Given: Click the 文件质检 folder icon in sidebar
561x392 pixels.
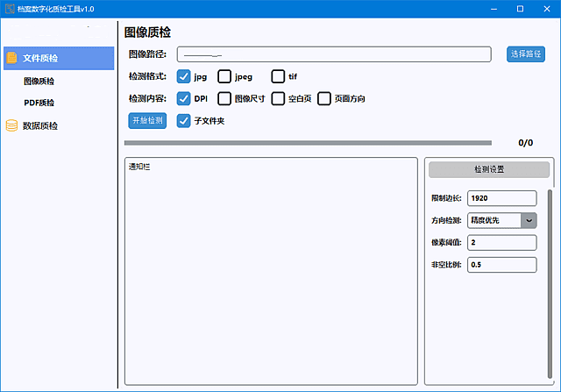Looking at the screenshot, I should point(12,59).
